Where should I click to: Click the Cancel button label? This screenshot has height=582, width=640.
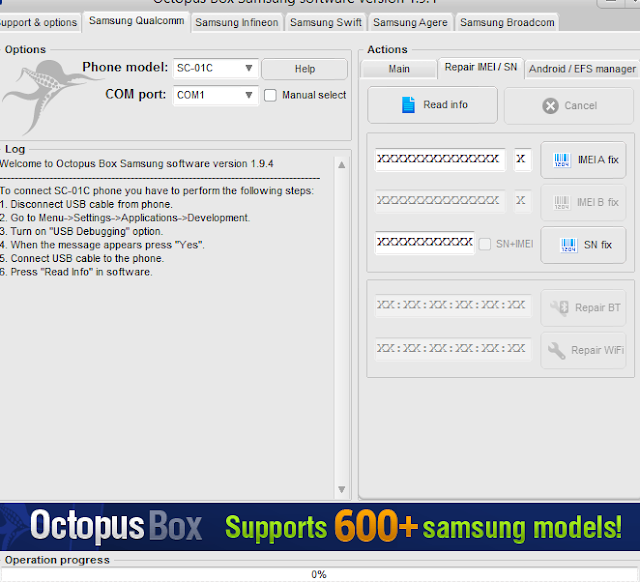(x=580, y=106)
